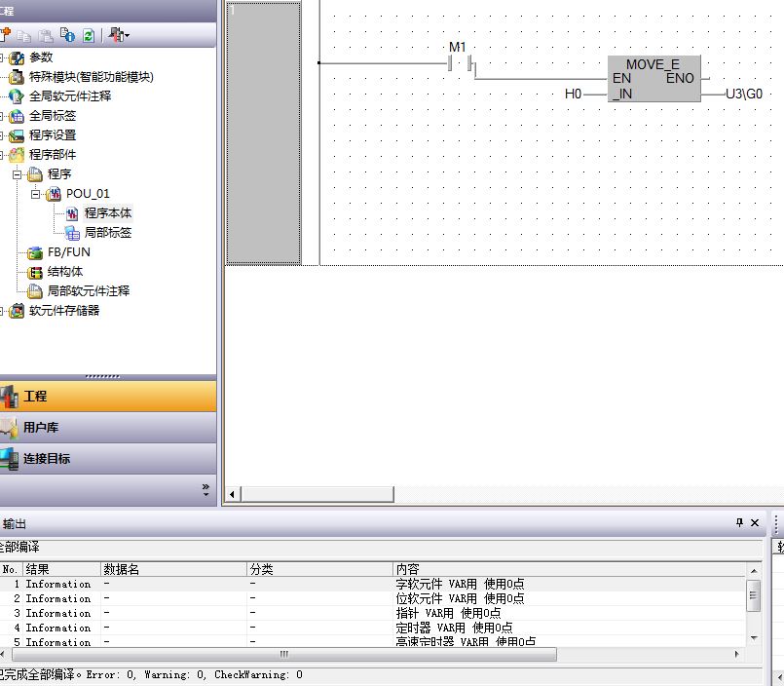This screenshot has width=784, height=686.
Task: Click the 特殊模块 module icon
Action: coord(17,77)
